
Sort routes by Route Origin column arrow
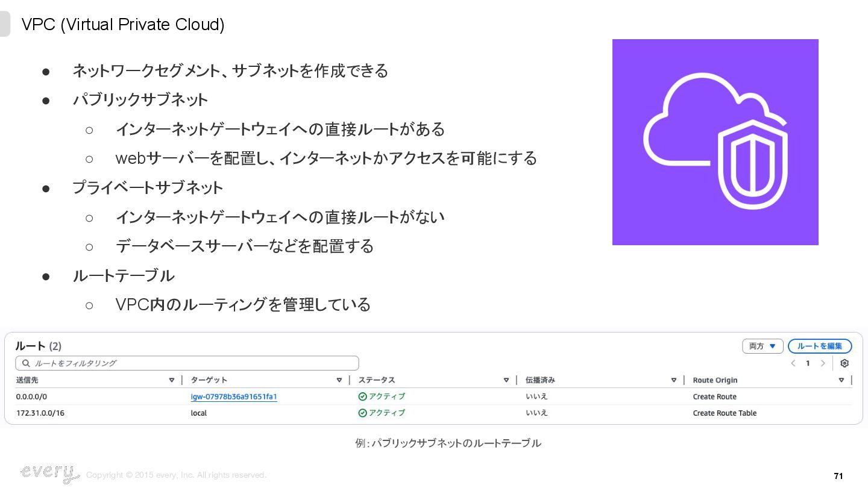[x=841, y=380]
